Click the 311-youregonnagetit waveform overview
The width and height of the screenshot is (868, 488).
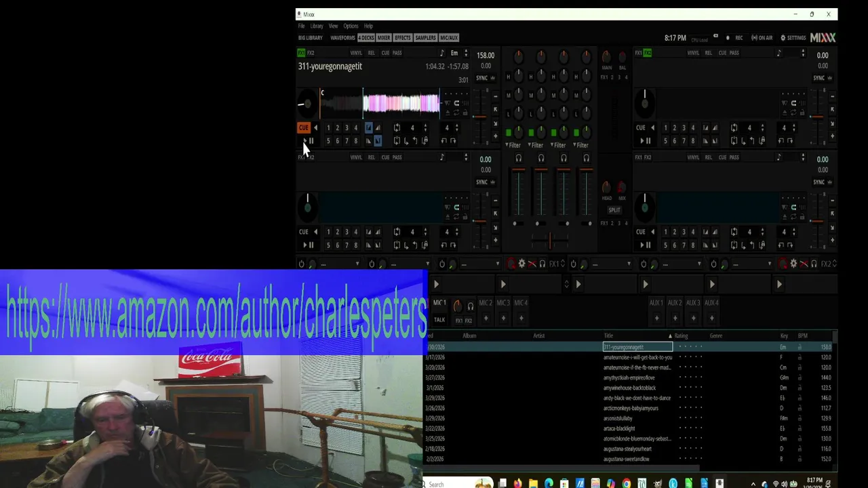[380, 104]
